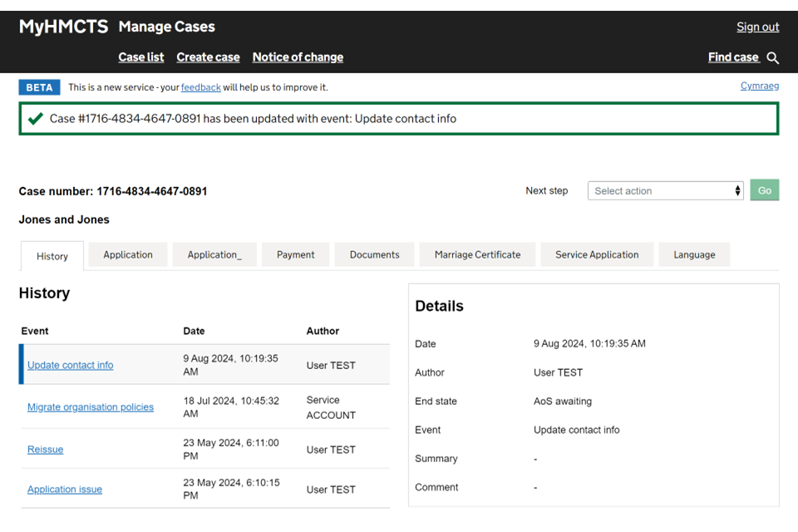Open the Payment tab

click(296, 255)
